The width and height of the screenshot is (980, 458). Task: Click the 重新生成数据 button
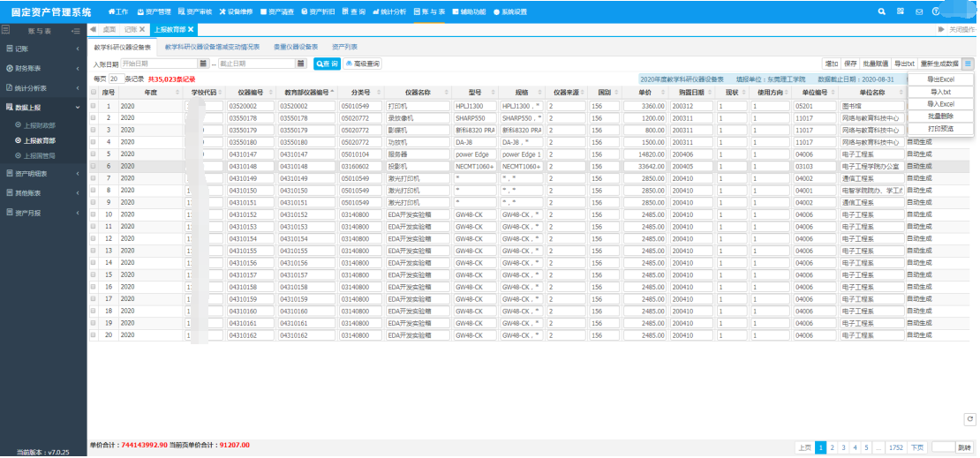(939, 64)
